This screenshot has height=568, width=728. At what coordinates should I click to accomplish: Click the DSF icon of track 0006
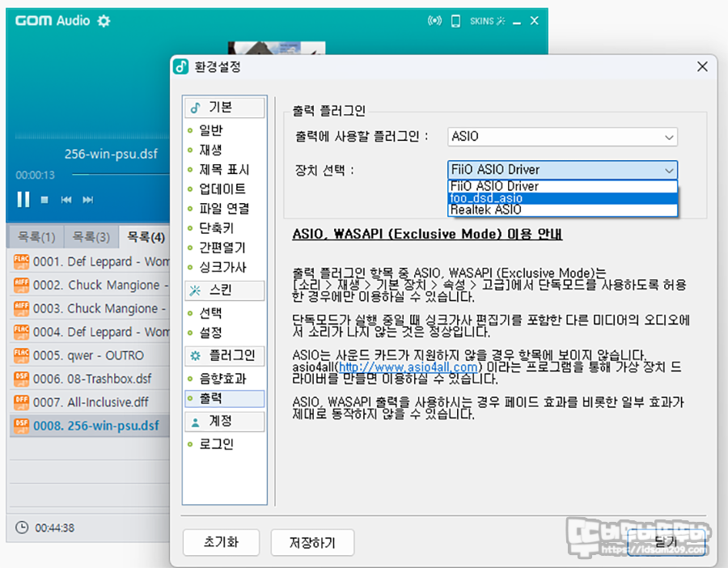click(x=21, y=379)
